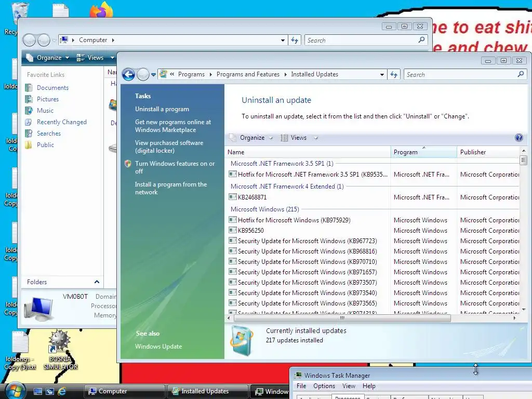532x399 pixels.
Task: Click Turn Windows features on or off
Action: tap(175, 167)
